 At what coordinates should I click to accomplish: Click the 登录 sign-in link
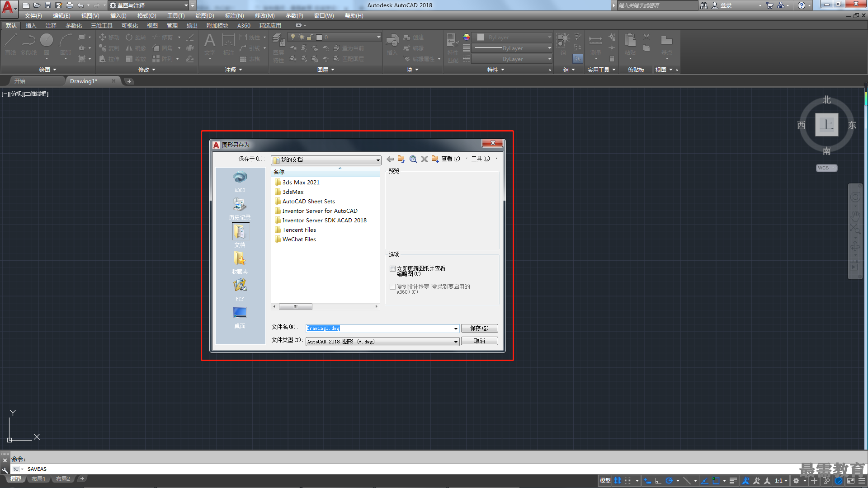tap(726, 5)
